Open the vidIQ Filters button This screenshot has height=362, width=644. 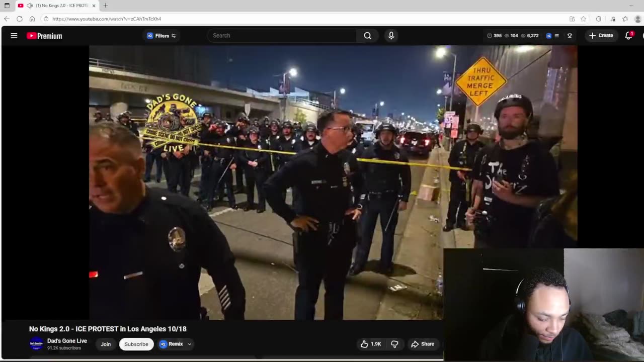161,36
